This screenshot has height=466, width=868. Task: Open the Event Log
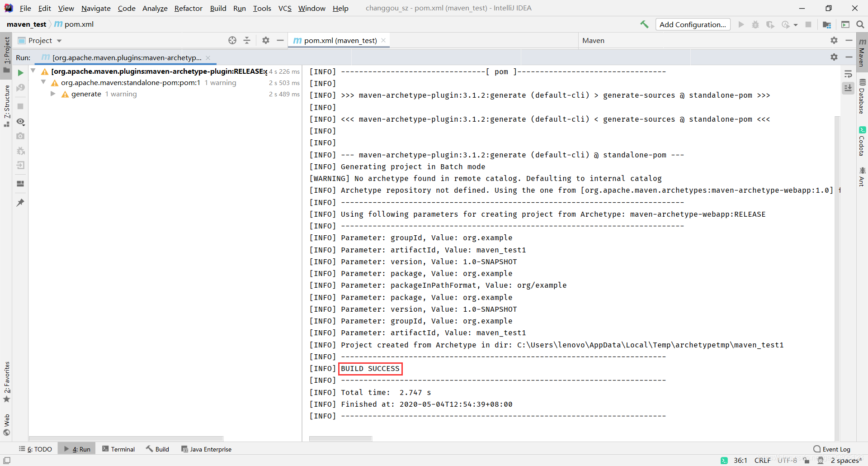tap(832, 449)
